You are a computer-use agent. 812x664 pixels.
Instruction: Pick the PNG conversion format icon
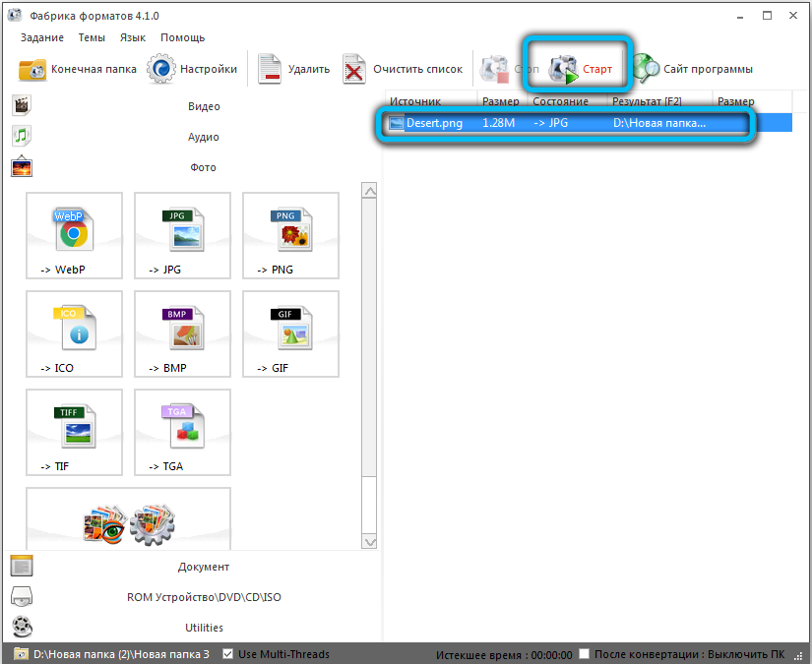291,235
